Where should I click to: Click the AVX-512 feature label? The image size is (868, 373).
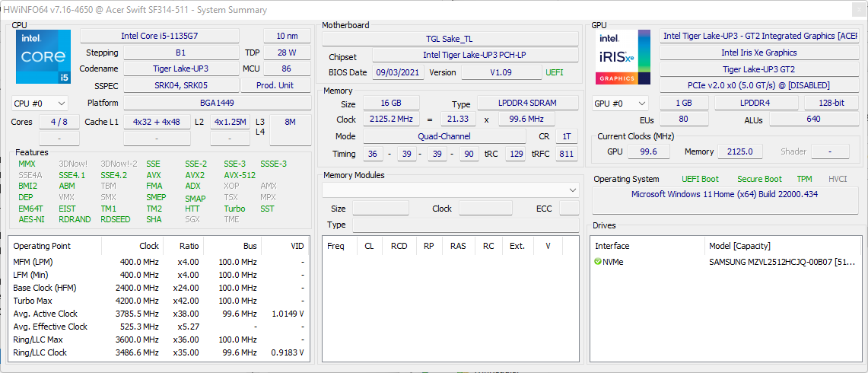(240, 174)
